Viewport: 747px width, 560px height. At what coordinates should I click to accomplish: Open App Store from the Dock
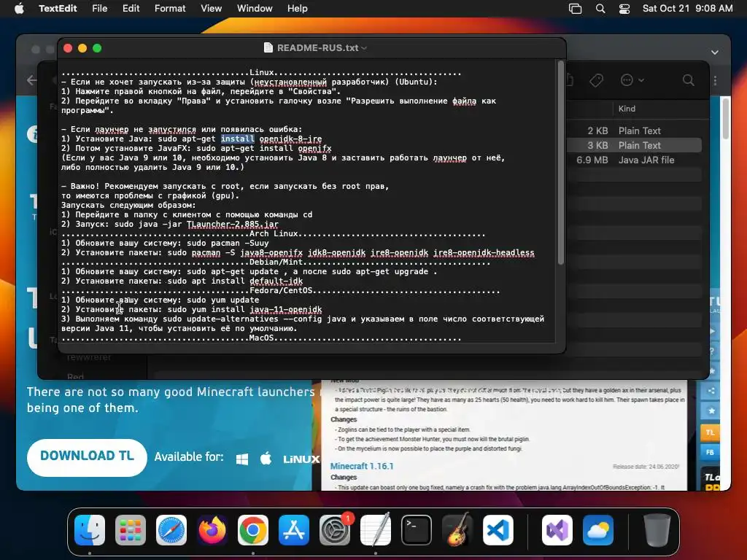[294, 530]
